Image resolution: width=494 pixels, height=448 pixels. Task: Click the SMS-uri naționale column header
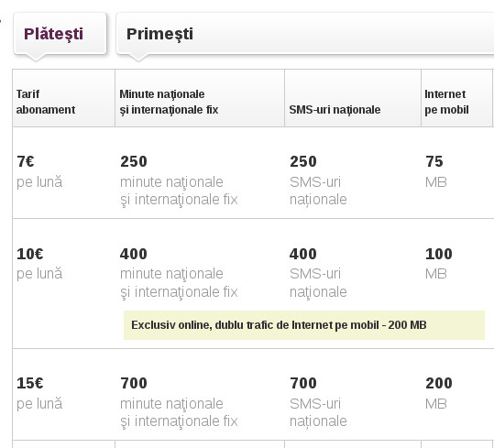[x=353, y=98]
